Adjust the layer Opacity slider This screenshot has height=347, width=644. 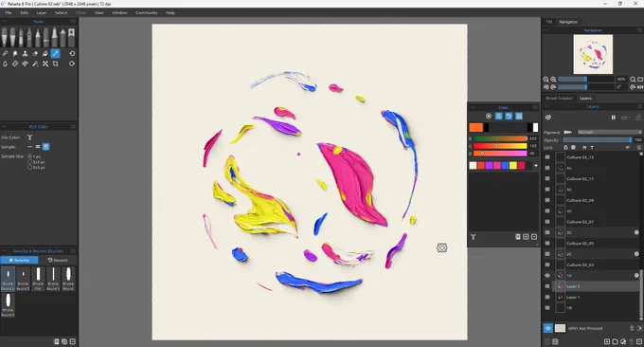[597, 140]
